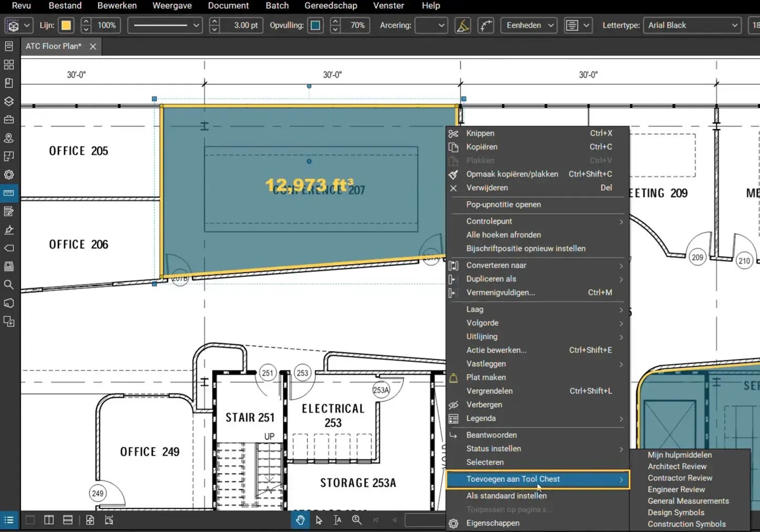
Task: Expand the Converteren naar submenu
Action: pyautogui.click(x=537, y=265)
